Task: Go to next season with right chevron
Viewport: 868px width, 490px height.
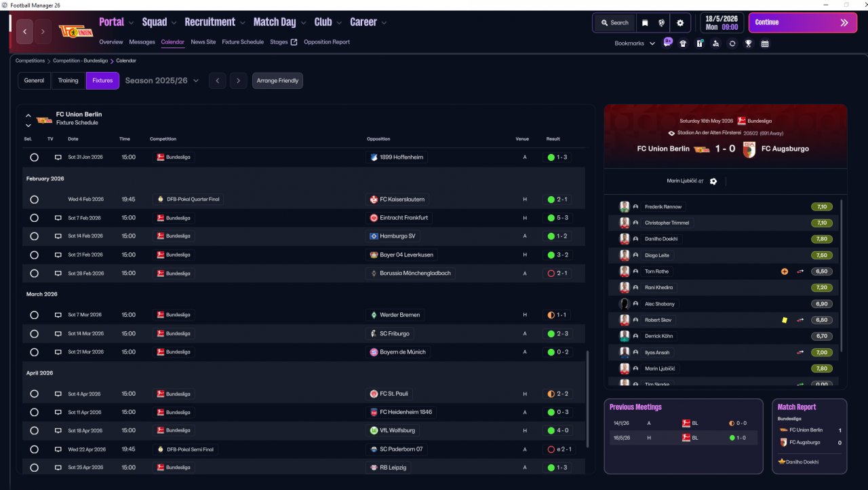Action: click(x=238, y=81)
